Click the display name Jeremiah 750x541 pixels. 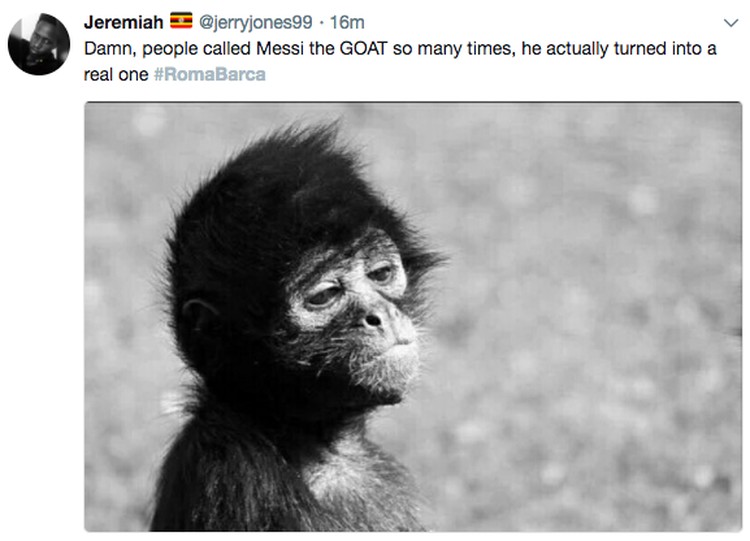click(x=123, y=22)
